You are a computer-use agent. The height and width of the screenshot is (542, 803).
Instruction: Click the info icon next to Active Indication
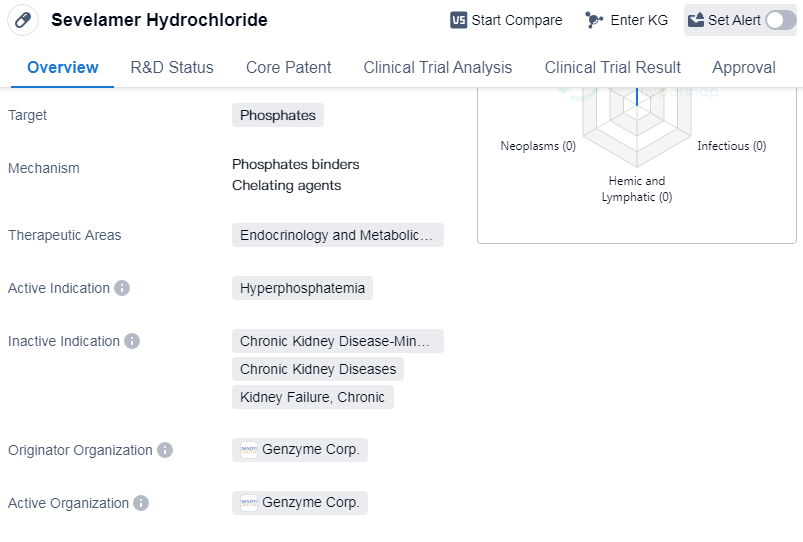click(122, 288)
